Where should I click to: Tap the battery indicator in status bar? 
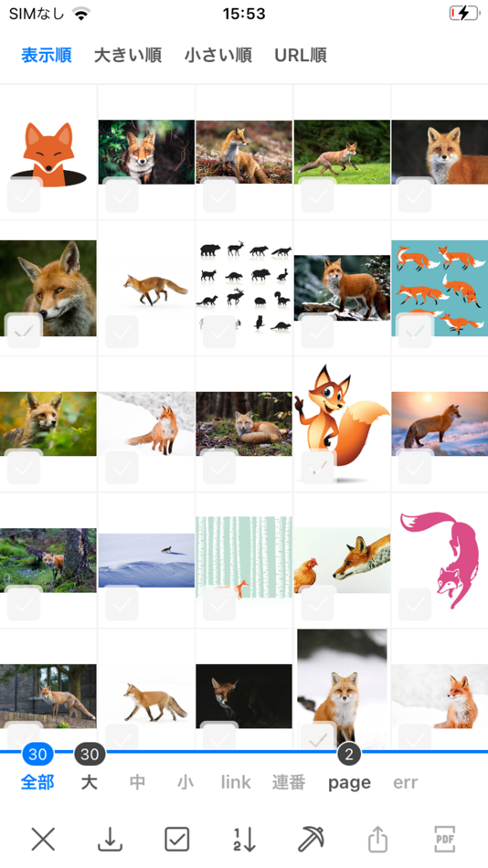tap(464, 14)
